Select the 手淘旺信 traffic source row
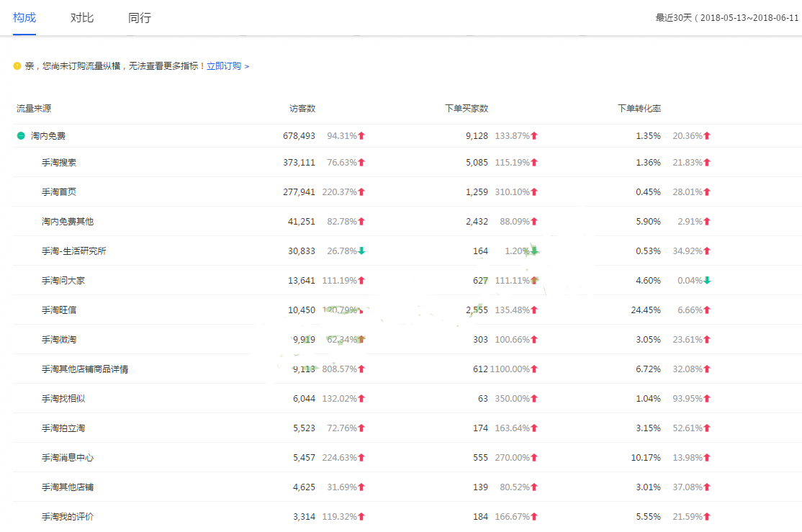This screenshot has height=532, width=802. tap(59, 310)
